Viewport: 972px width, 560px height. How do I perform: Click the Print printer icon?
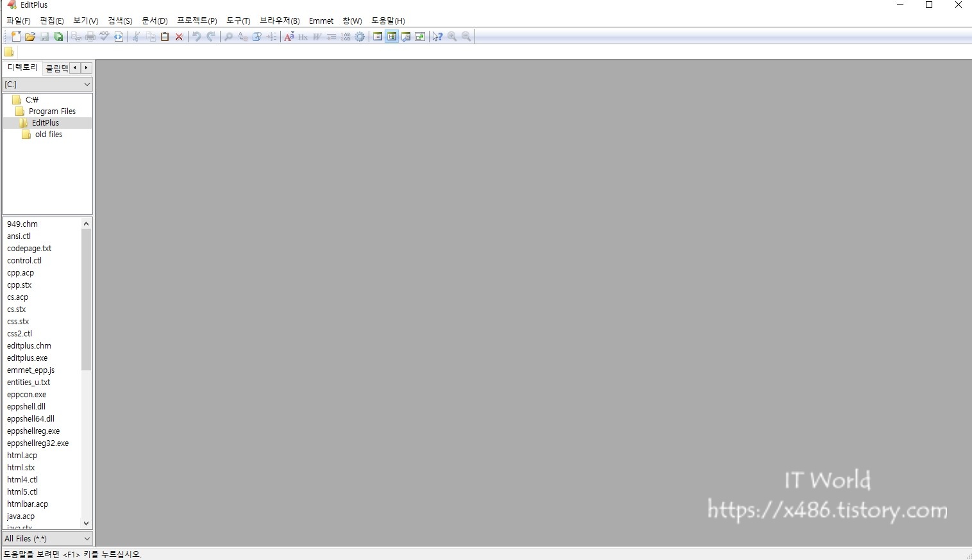pos(90,37)
